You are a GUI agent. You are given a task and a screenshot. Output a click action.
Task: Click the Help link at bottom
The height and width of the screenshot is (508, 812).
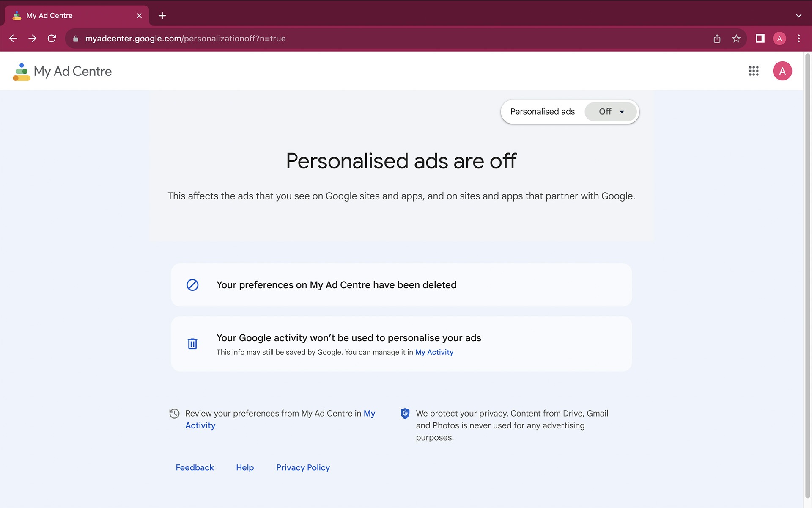pos(245,468)
